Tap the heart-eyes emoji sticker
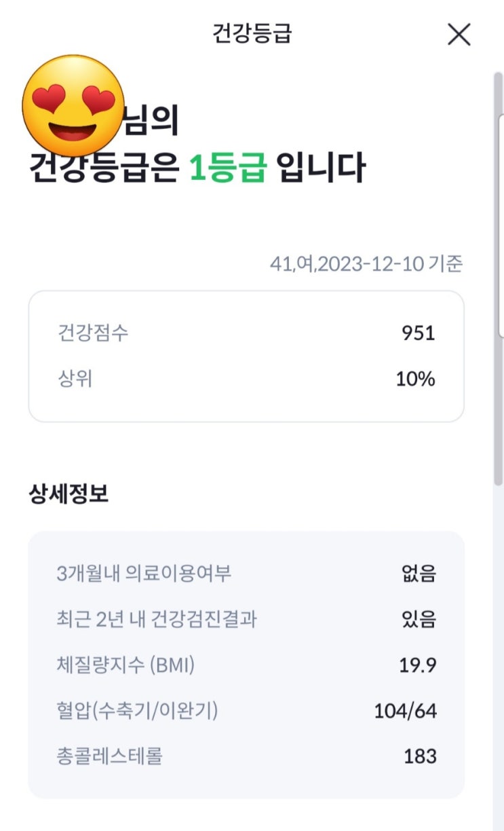The image size is (504, 831). (x=73, y=105)
